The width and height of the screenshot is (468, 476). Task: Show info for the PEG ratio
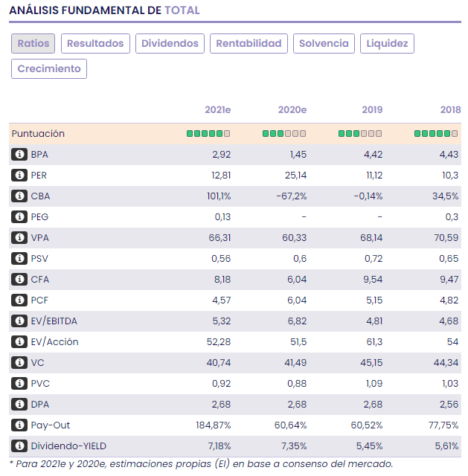[x=19, y=217]
